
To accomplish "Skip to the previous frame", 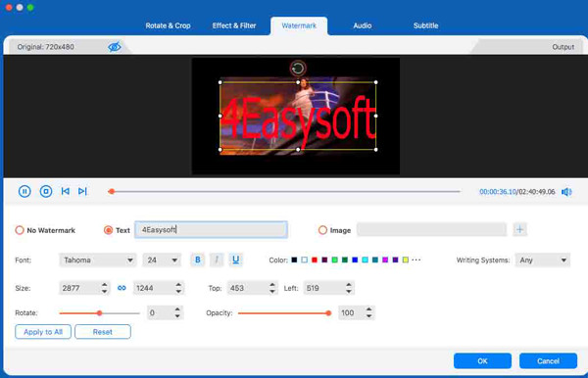I will point(66,191).
